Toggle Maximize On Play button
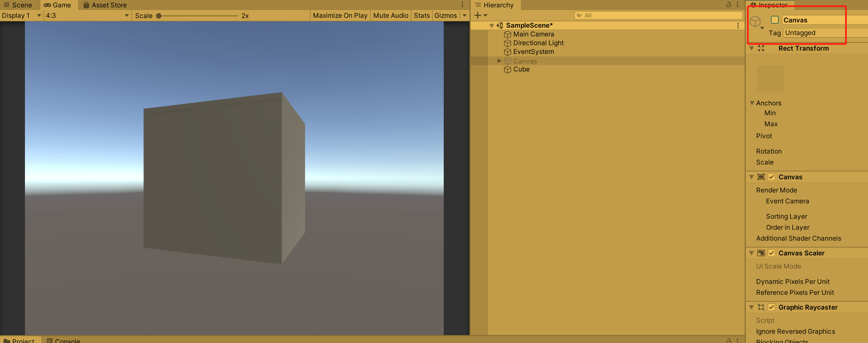Image resolution: width=868 pixels, height=343 pixels. [340, 16]
